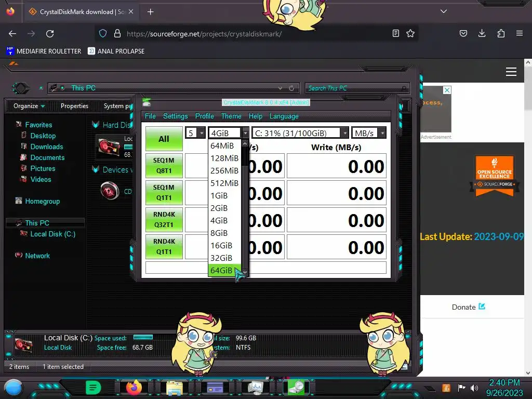Start the SEQ1M Q1T1 test
Screen dimensions: 532x399
(x=164, y=193)
